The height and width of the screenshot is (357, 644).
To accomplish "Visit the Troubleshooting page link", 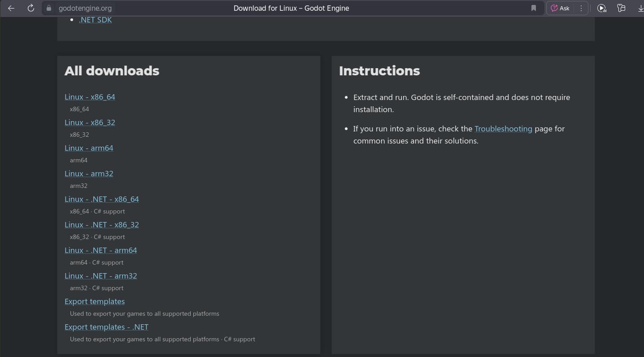I will [503, 129].
